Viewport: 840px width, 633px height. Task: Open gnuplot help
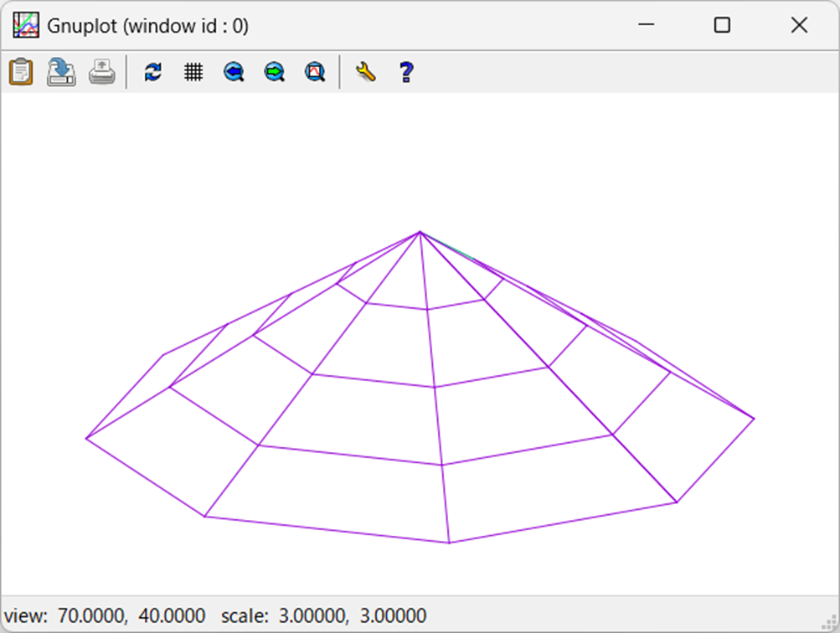pyautogui.click(x=405, y=72)
